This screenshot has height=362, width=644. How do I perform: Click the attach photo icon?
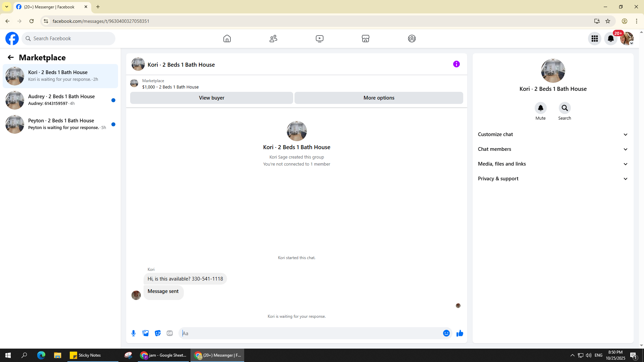[146, 333]
